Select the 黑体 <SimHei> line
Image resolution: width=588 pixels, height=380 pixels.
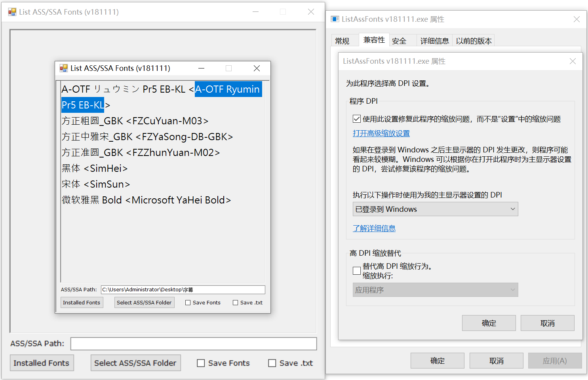click(95, 168)
